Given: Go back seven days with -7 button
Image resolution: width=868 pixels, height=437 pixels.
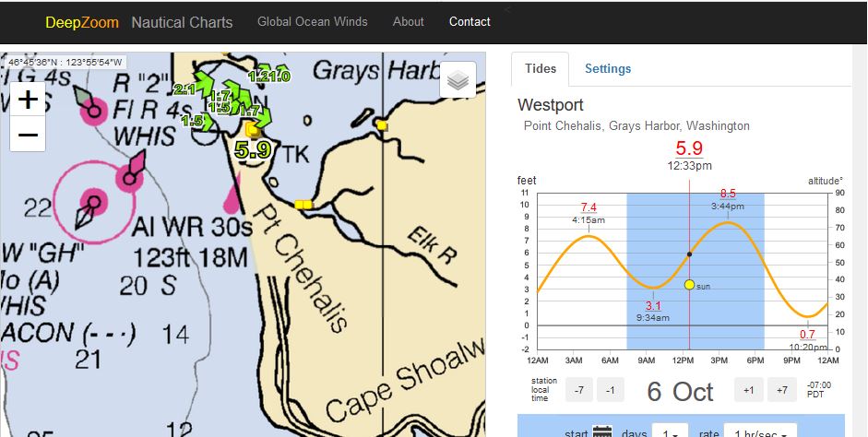Looking at the screenshot, I should (x=578, y=390).
